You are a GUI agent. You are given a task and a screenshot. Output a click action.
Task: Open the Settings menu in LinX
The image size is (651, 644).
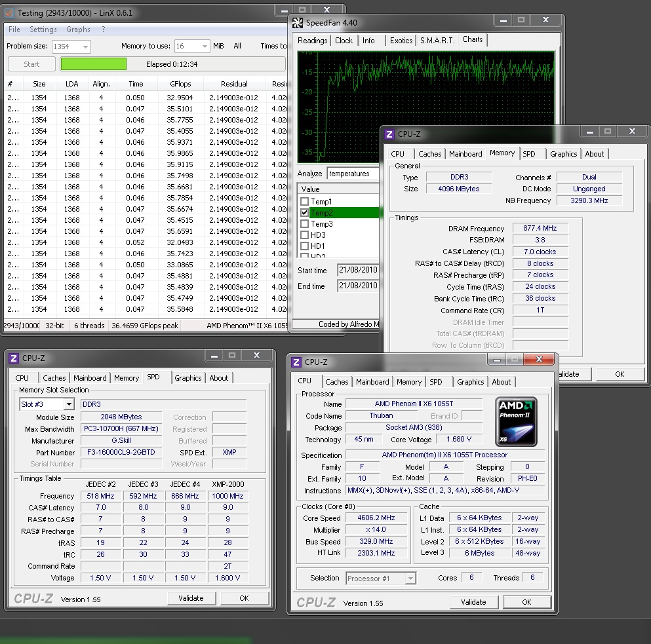coord(43,29)
